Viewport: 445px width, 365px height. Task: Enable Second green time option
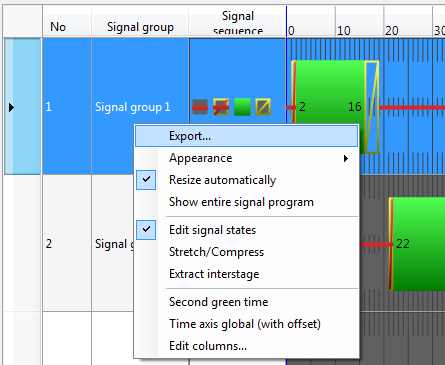point(219,302)
